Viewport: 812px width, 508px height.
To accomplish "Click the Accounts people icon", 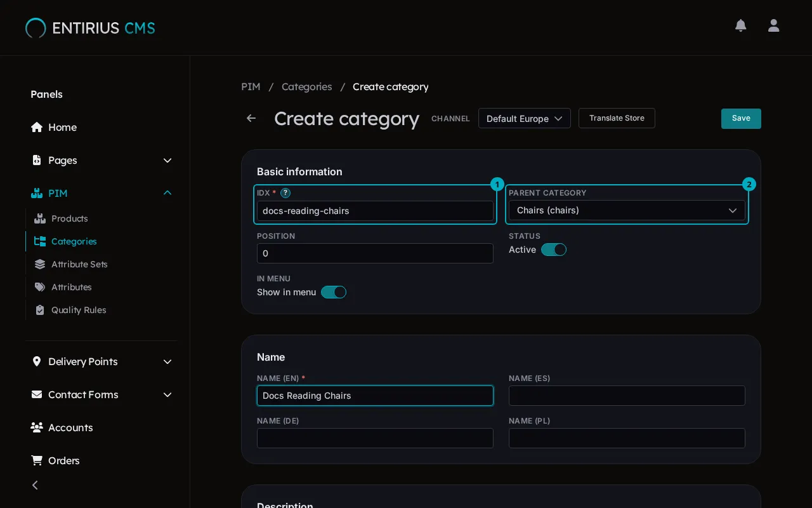I will pos(37,427).
